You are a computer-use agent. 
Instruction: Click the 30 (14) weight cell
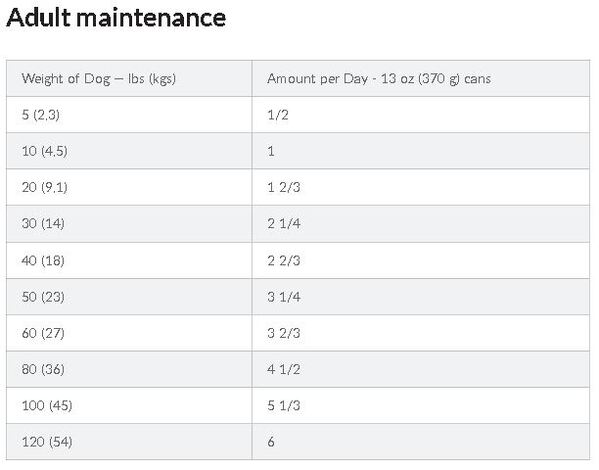129,224
